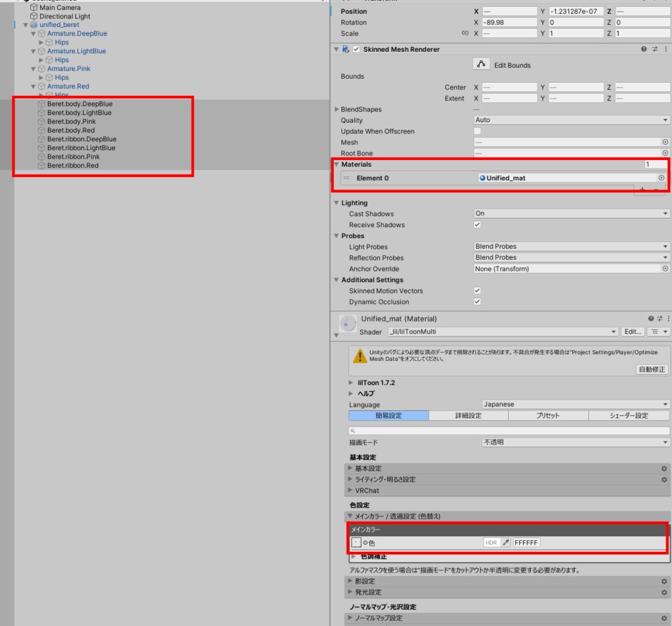Open gear settings for 影設定 row
672x626 pixels.
[664, 581]
